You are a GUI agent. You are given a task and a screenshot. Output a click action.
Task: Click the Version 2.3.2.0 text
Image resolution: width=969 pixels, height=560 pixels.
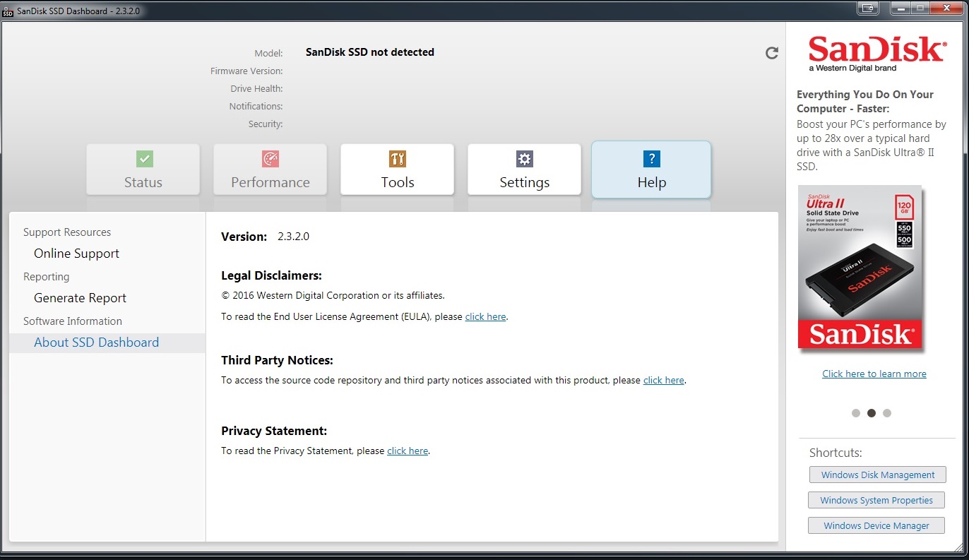[266, 237]
